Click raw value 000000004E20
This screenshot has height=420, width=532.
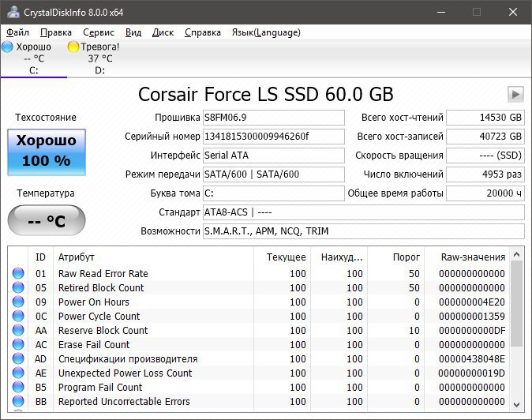click(472, 302)
